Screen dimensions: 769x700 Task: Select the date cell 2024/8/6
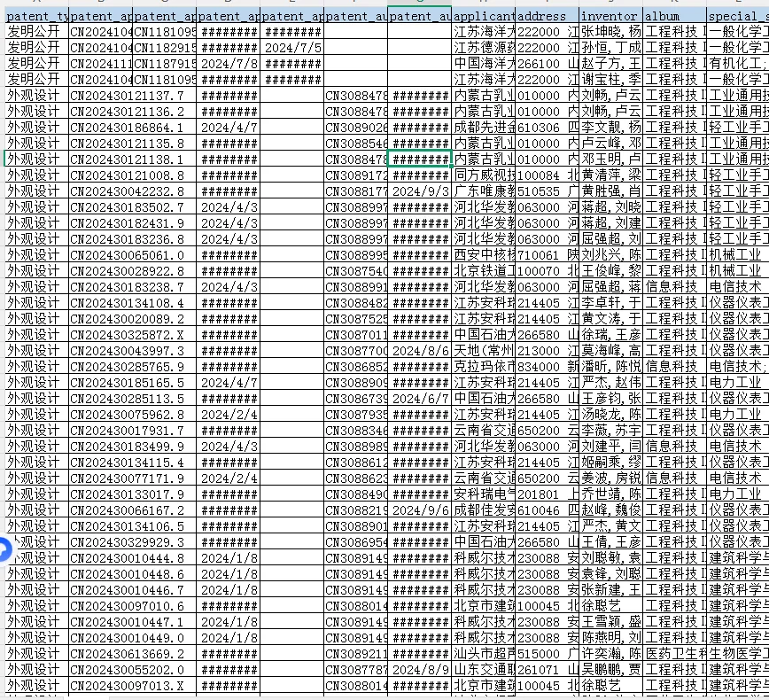419,350
